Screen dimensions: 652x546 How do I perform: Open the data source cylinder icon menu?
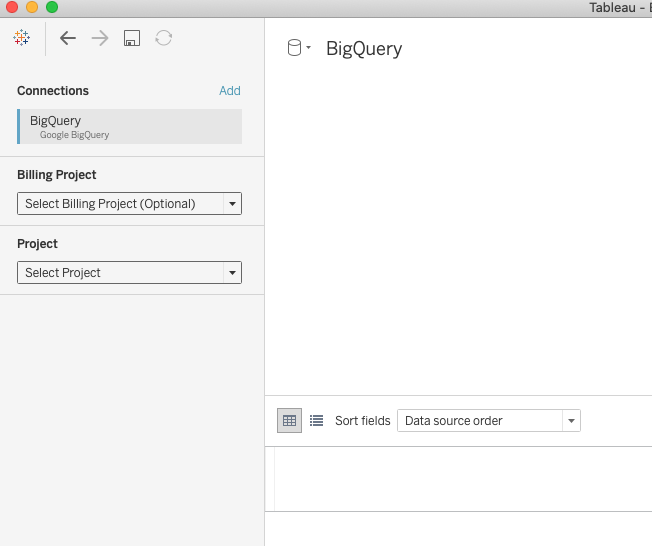coord(299,48)
